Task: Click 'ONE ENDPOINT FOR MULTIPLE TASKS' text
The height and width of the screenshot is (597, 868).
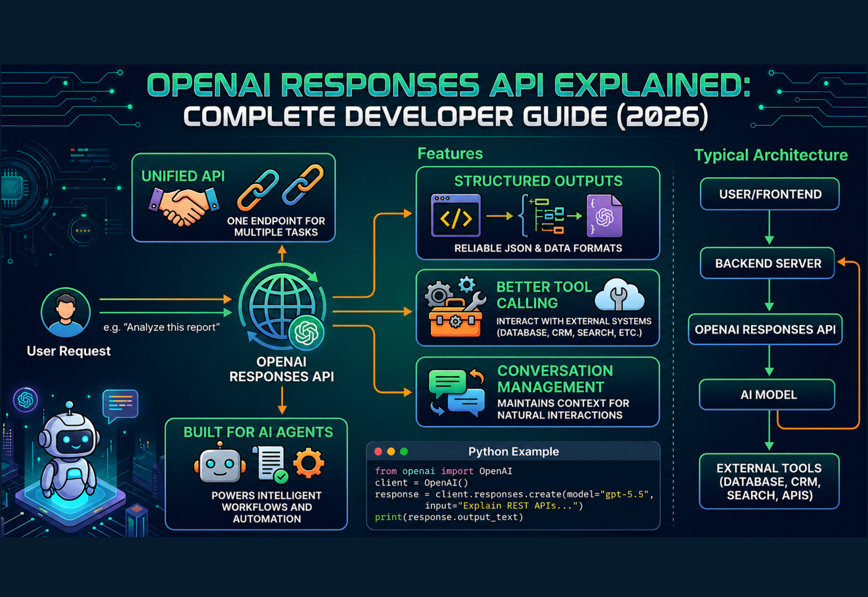Action: click(276, 226)
